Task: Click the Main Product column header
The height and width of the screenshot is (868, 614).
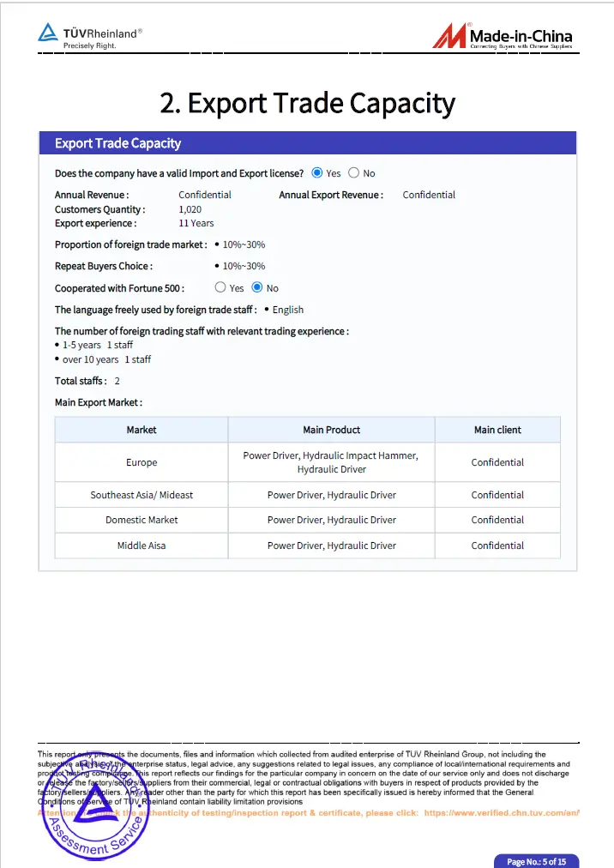Action: point(331,430)
